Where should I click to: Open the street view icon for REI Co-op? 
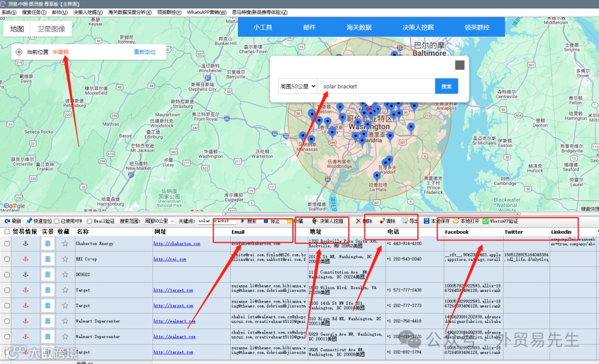(47, 259)
